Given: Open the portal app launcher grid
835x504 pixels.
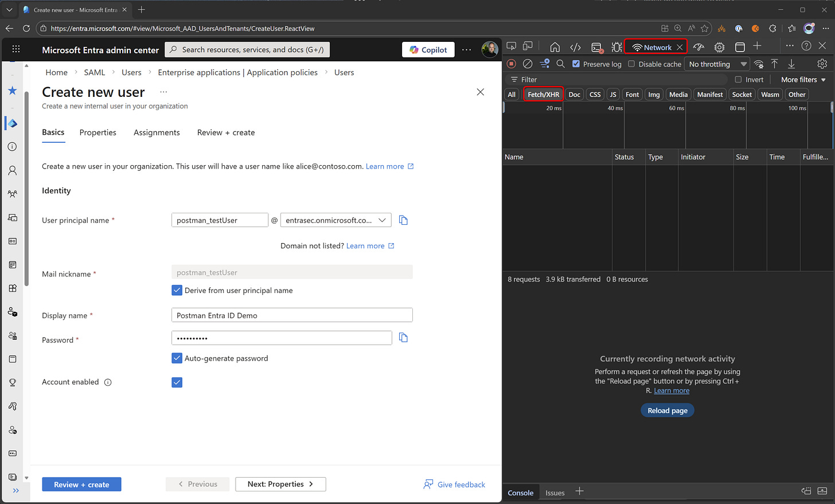Looking at the screenshot, I should click(x=16, y=49).
